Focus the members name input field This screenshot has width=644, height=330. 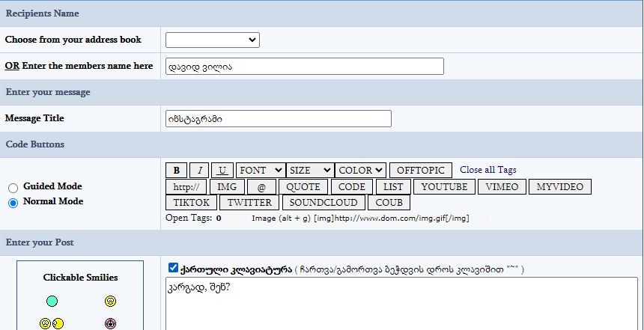(x=304, y=66)
